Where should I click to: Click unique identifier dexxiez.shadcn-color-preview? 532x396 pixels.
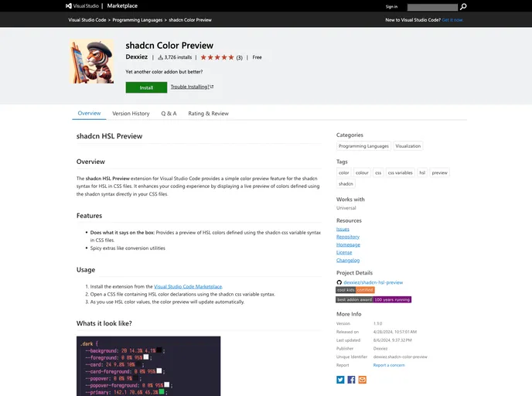click(400, 357)
